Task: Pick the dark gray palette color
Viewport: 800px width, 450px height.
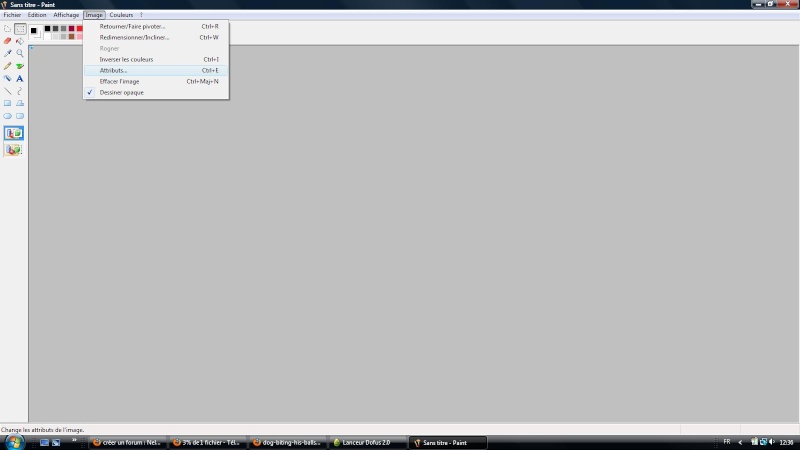Action: tap(56, 29)
